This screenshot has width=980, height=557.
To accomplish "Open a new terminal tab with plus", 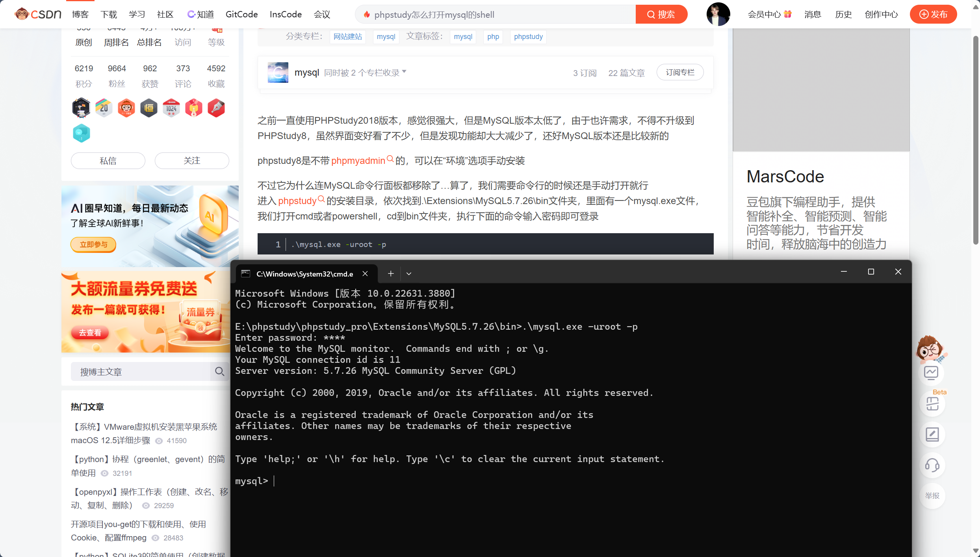I will click(391, 273).
